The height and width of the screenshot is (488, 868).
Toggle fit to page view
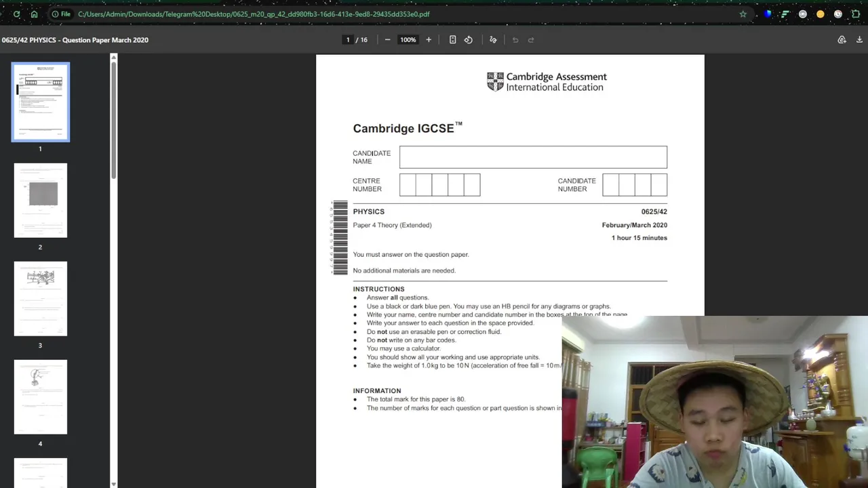(452, 40)
